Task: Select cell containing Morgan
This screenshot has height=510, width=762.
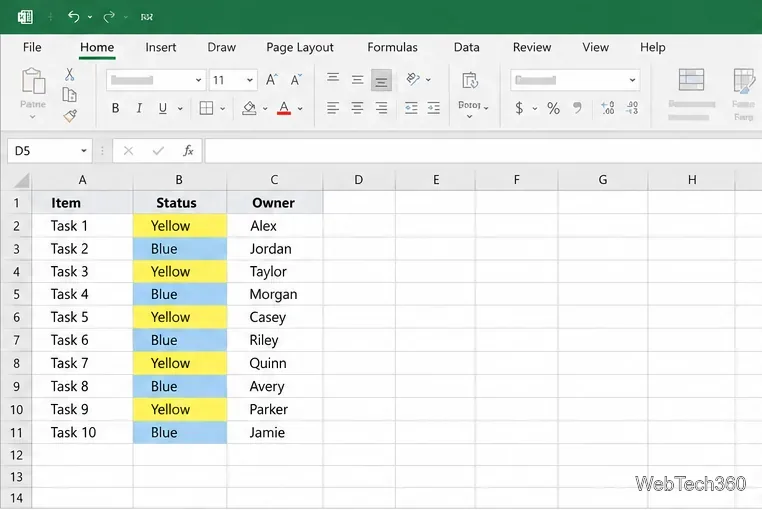Action: click(x=275, y=295)
